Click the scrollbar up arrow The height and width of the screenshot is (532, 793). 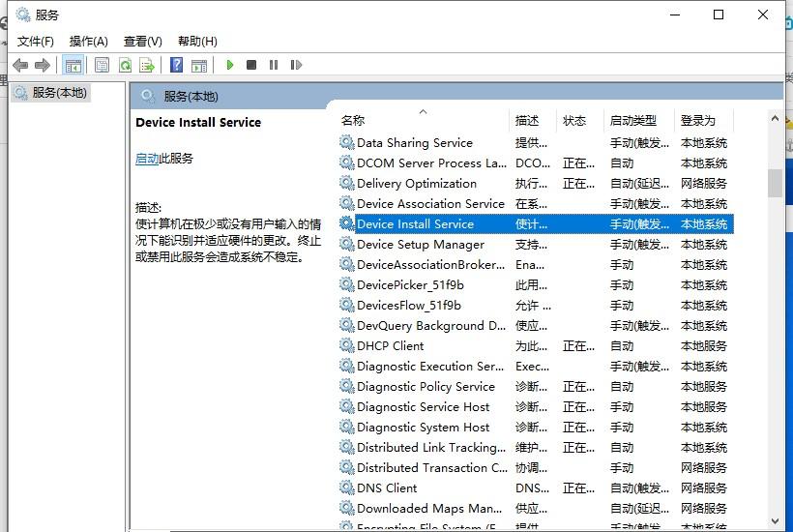click(x=775, y=118)
